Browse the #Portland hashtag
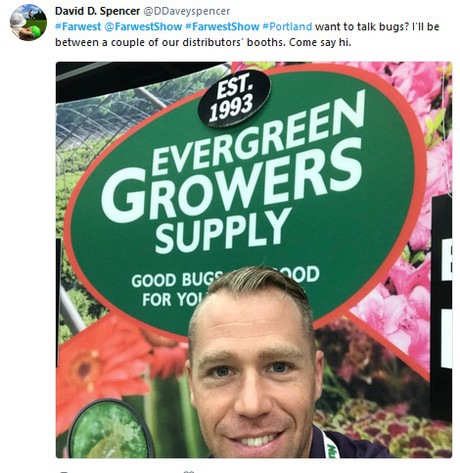Viewport: 460px width, 473px height. pos(287,27)
